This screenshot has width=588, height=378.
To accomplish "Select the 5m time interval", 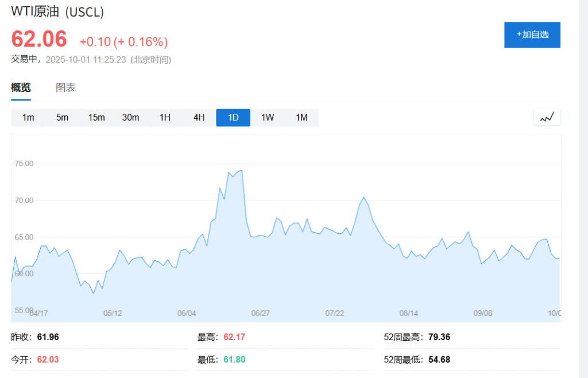I will [62, 118].
